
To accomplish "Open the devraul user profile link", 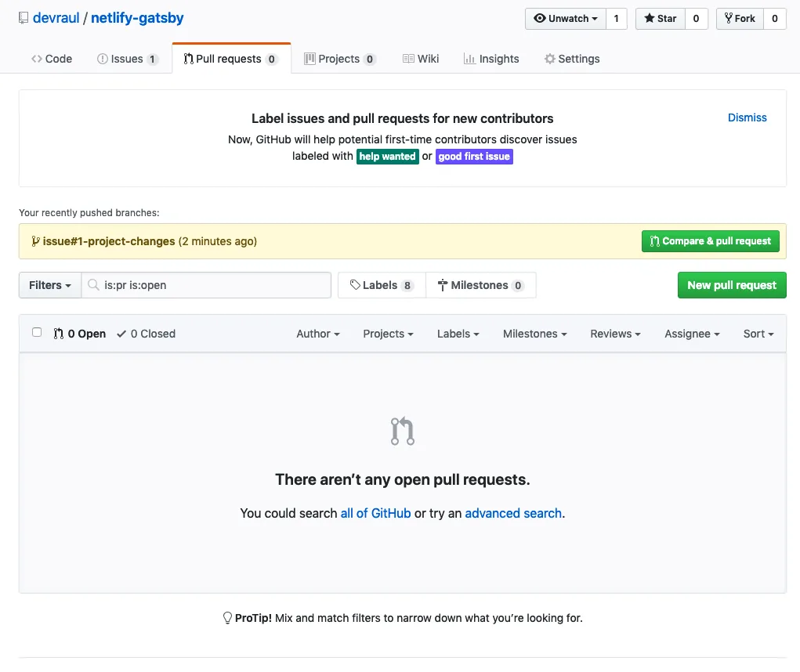I will pyautogui.click(x=56, y=18).
